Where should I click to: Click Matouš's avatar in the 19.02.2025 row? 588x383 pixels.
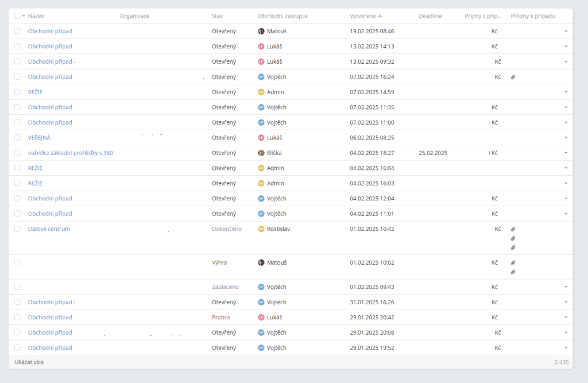pyautogui.click(x=261, y=31)
